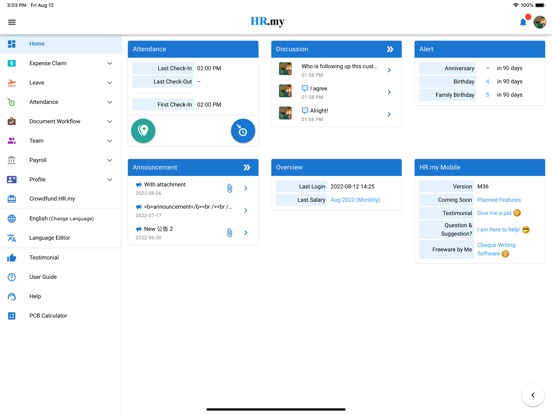The height and width of the screenshot is (414, 552).
Task: Expand all Discussion with double-arrow
Action: (x=390, y=49)
